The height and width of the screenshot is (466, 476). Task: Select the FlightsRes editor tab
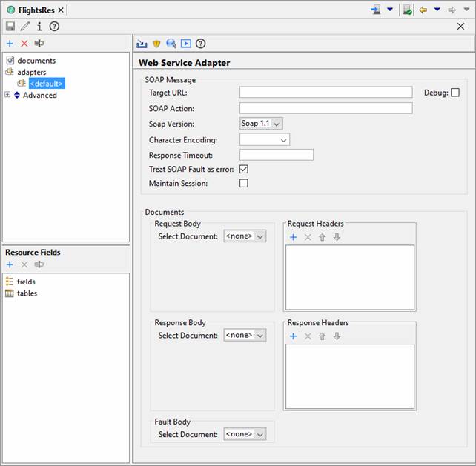[34, 10]
